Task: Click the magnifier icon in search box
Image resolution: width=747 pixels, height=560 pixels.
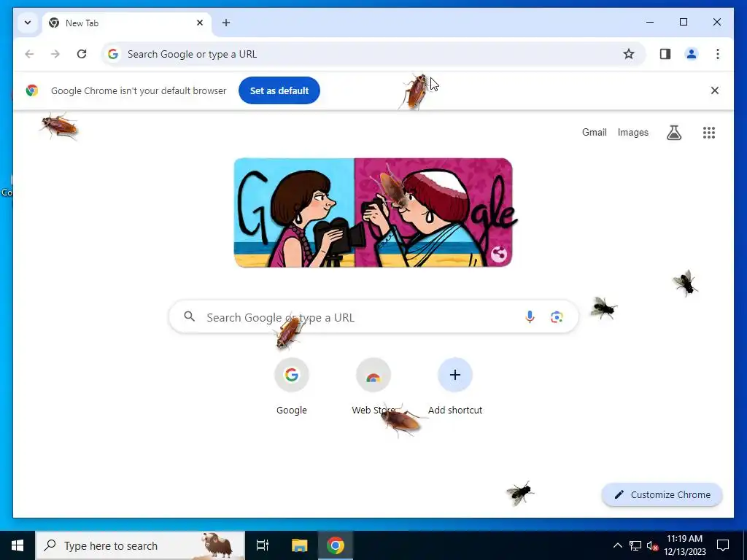Action: [x=189, y=316]
